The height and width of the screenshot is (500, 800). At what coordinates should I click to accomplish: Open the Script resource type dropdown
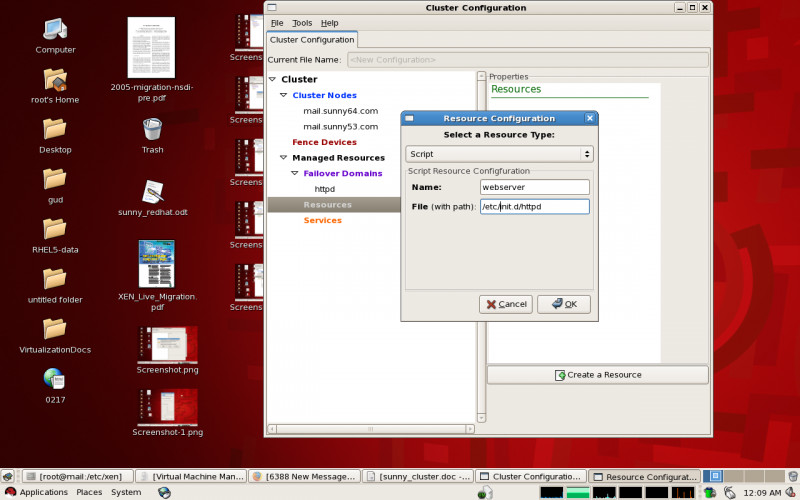click(x=499, y=154)
